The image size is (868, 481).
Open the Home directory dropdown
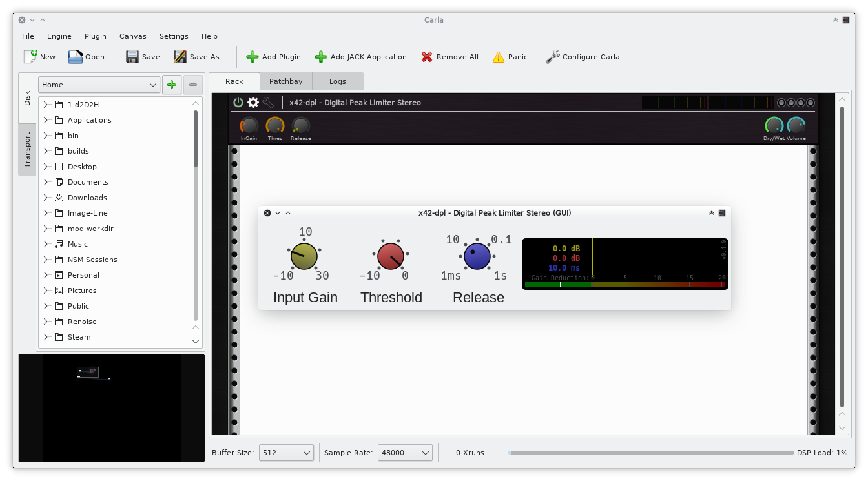[99, 85]
